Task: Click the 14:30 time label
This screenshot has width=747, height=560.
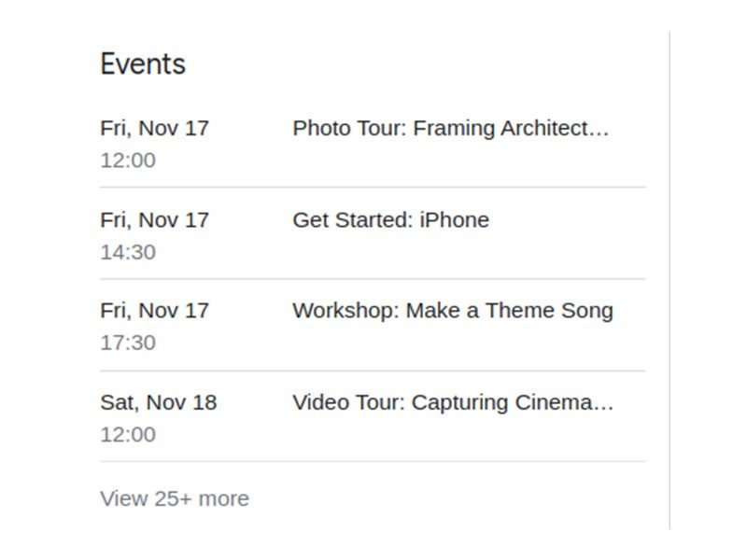Action: [x=129, y=251]
